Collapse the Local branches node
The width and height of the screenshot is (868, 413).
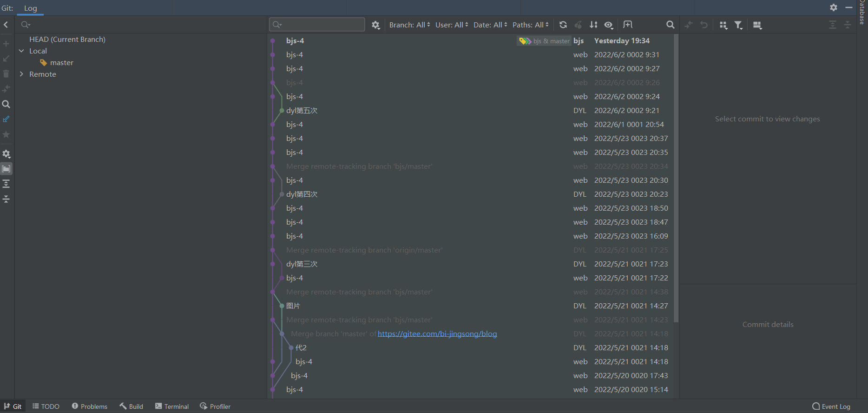pos(21,51)
